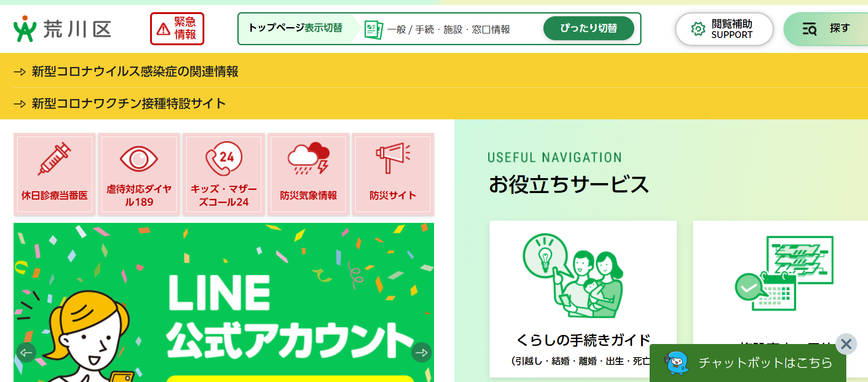Screen dimensions: 868x382
Task: Click the gear icon in 閲覧補助
Action: point(698,29)
